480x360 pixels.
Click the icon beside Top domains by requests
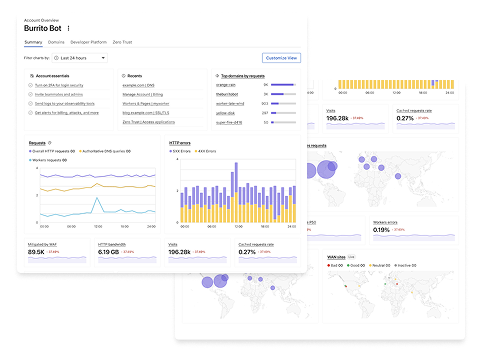coord(217,76)
